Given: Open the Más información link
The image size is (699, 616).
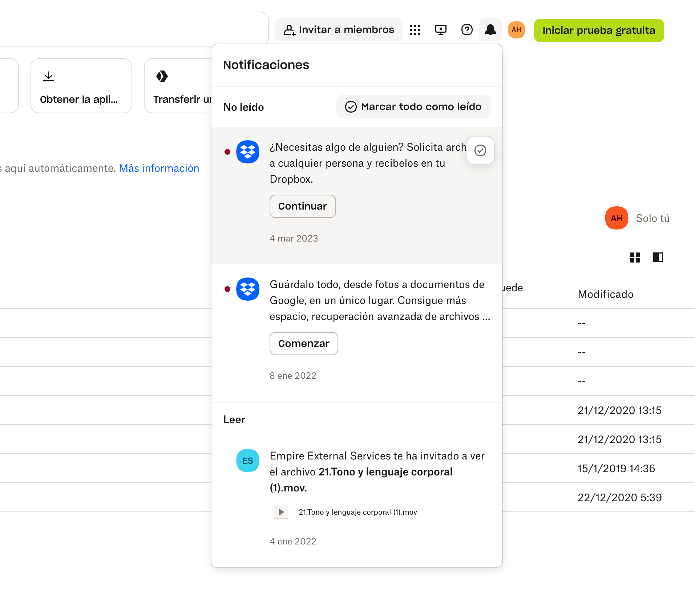Looking at the screenshot, I should point(159,168).
